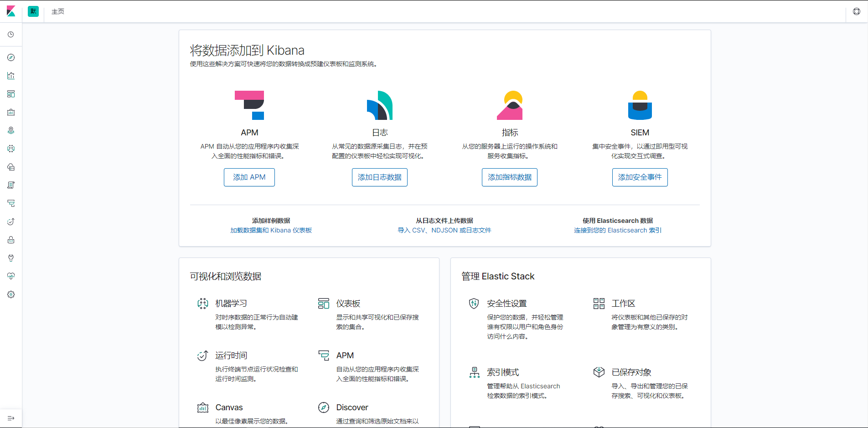Open Metrics infrastructure sidebar icon
Image resolution: width=868 pixels, height=428 pixels.
[11, 167]
